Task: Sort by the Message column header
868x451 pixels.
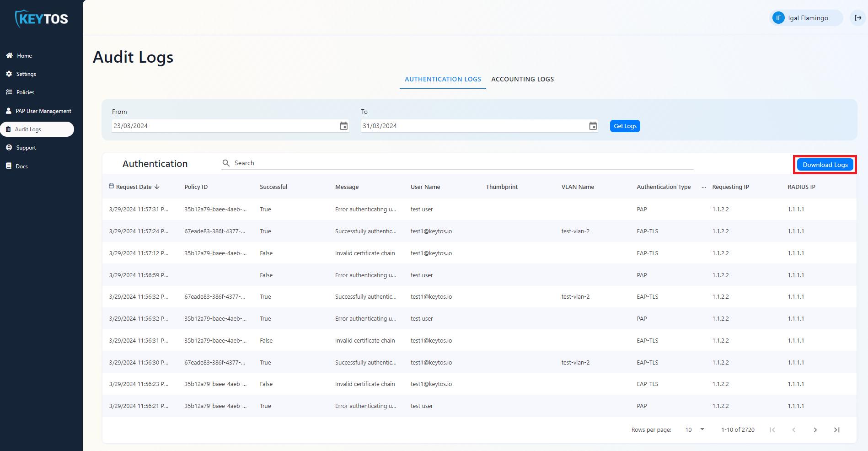Action: (x=347, y=187)
